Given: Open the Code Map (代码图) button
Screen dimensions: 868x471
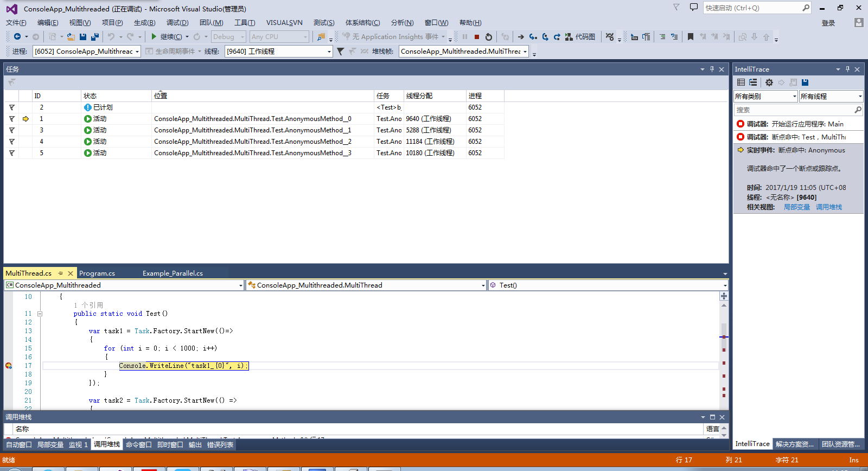Looking at the screenshot, I should coord(580,37).
